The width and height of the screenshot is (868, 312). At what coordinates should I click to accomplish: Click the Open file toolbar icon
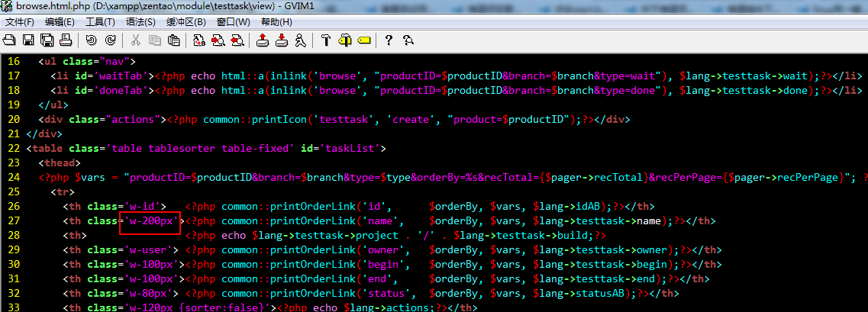pyautogui.click(x=10, y=40)
